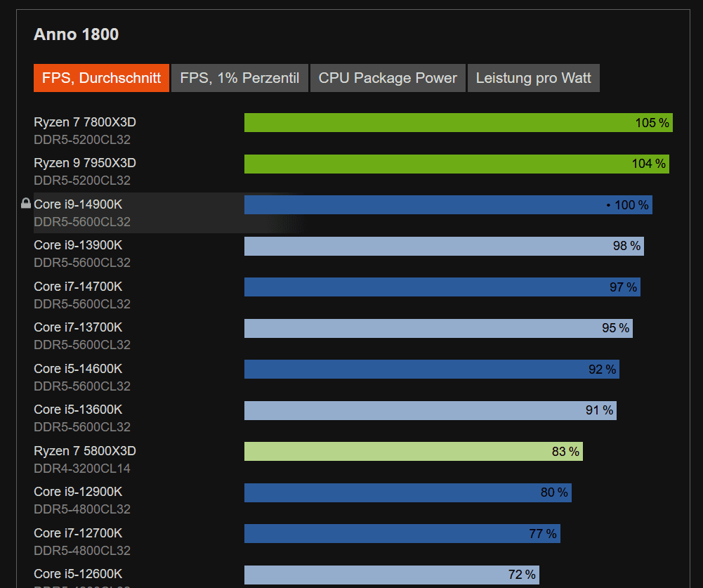Click the 72 % bar for Core i5-12600K
Viewport: 703px width, 588px height.
click(392, 575)
